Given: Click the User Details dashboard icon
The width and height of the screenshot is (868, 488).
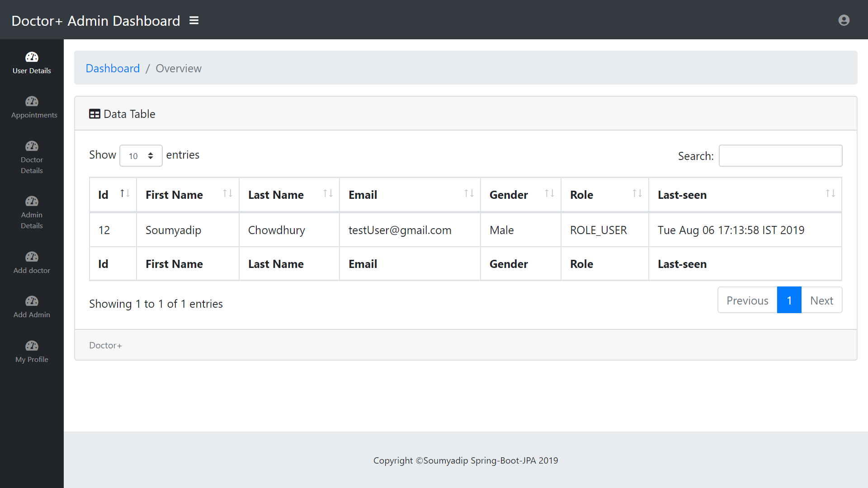Looking at the screenshot, I should (32, 57).
